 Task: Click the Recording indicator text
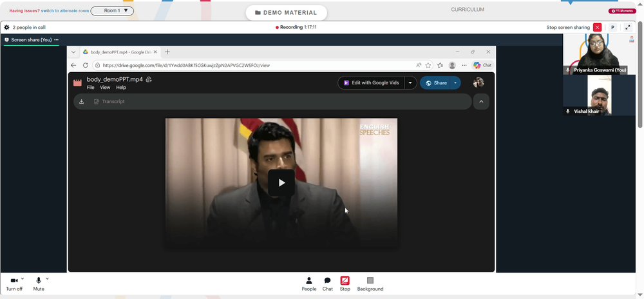point(296,28)
